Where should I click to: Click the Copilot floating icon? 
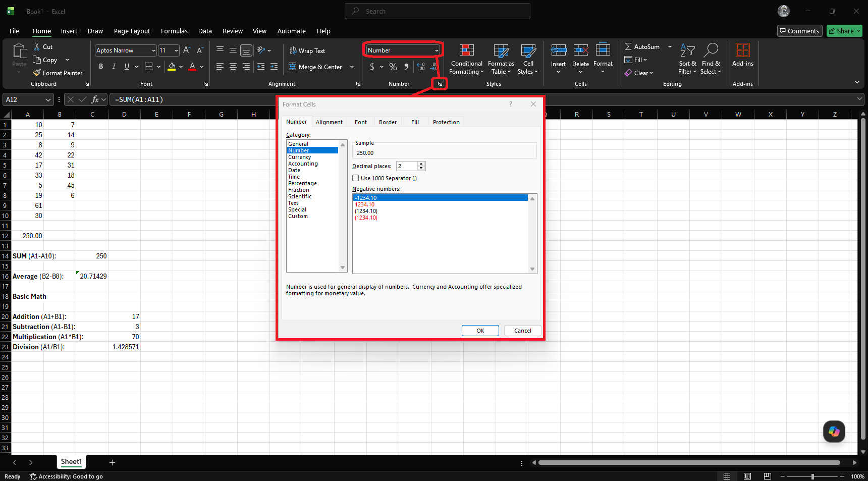click(x=834, y=432)
